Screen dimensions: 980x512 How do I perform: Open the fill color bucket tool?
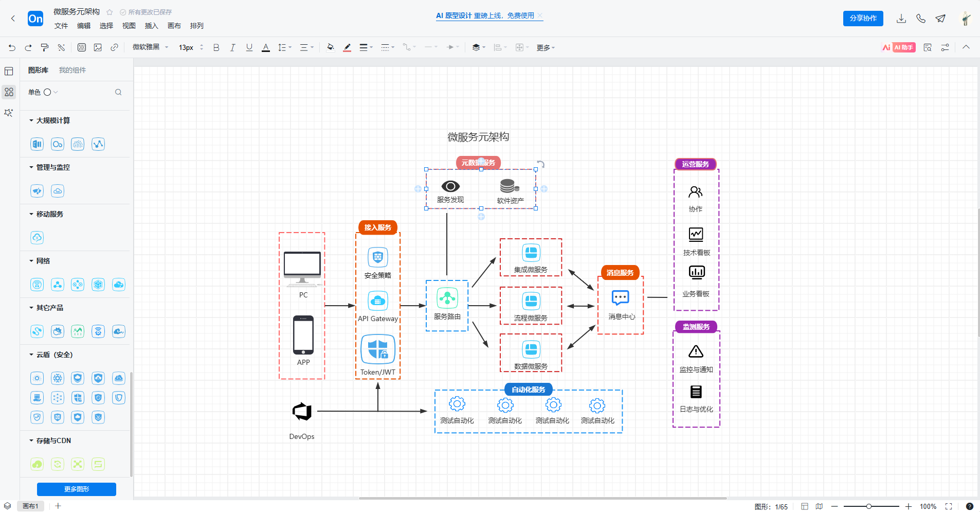coord(331,47)
